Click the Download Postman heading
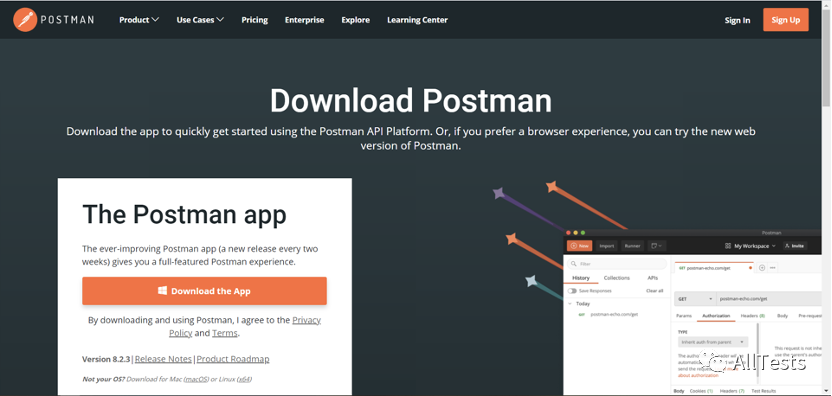832x396 pixels. click(411, 100)
